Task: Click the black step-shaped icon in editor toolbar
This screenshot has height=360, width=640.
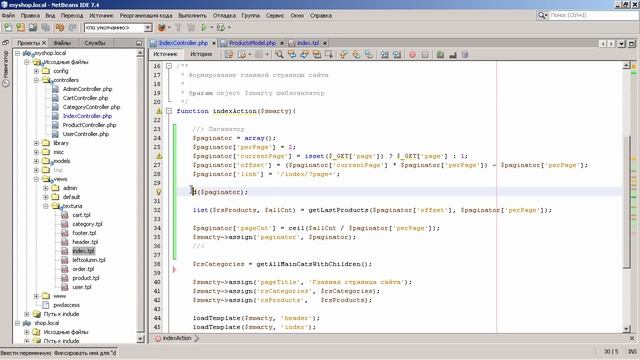Action: (453, 55)
